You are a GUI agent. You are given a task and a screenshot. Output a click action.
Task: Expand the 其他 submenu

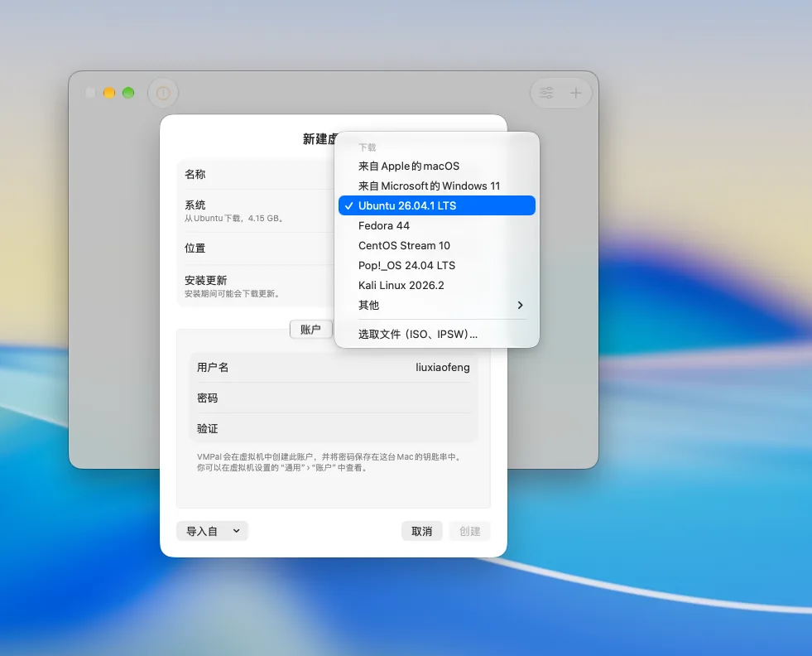[x=436, y=305]
